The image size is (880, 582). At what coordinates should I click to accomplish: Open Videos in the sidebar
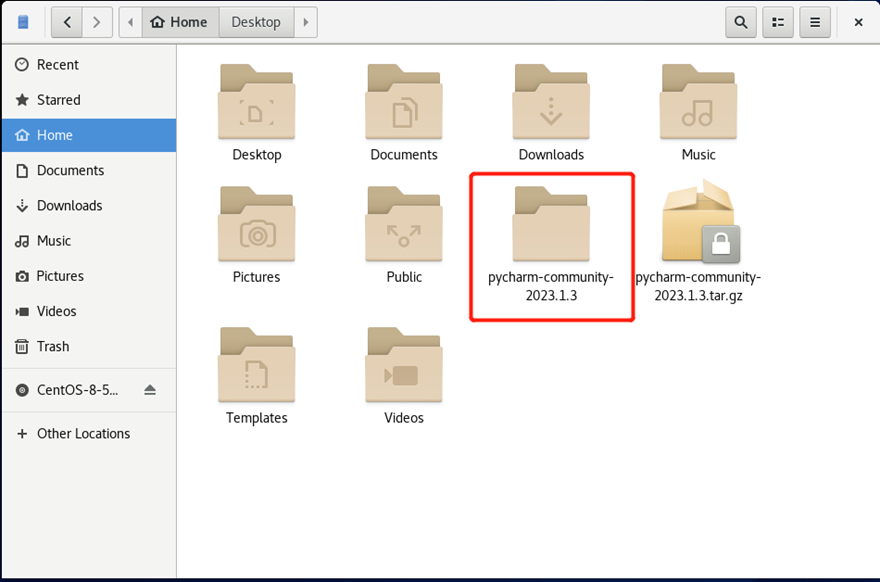point(89,311)
